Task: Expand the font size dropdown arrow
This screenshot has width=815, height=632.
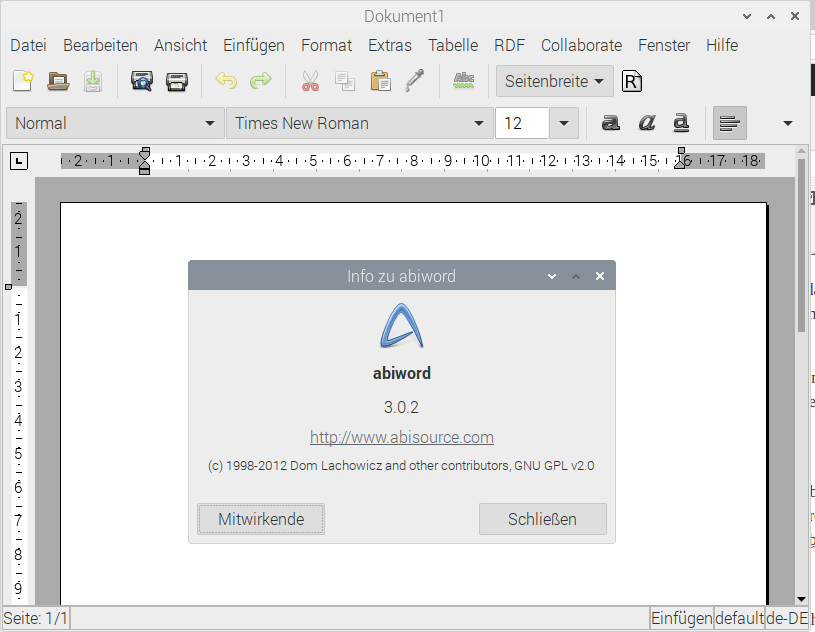Action: [x=563, y=123]
